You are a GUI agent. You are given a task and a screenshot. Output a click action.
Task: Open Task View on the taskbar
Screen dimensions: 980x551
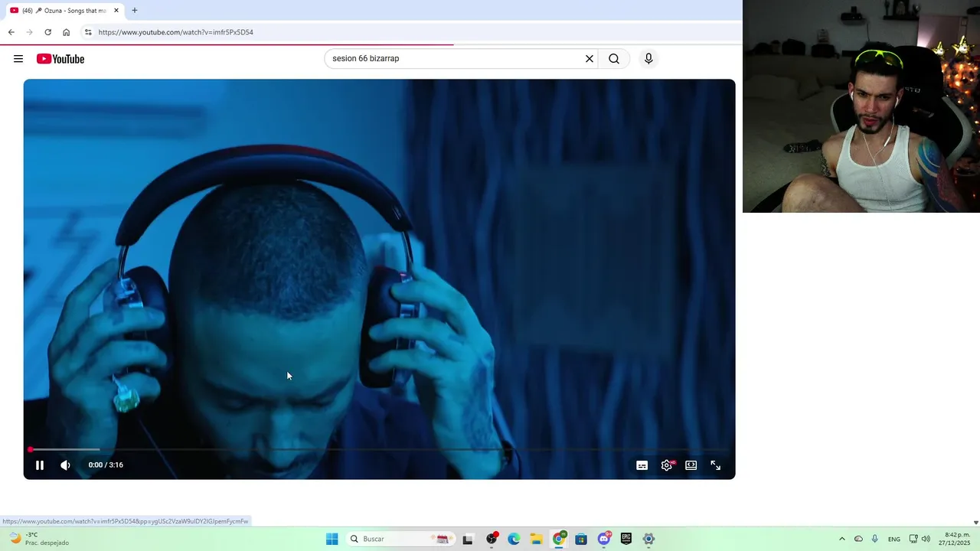click(x=468, y=539)
